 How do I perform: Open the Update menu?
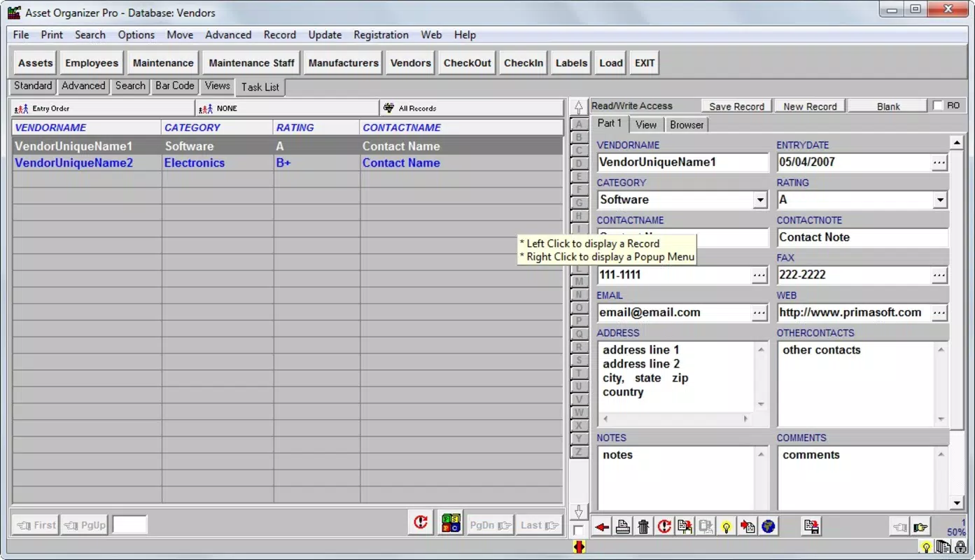(x=325, y=35)
